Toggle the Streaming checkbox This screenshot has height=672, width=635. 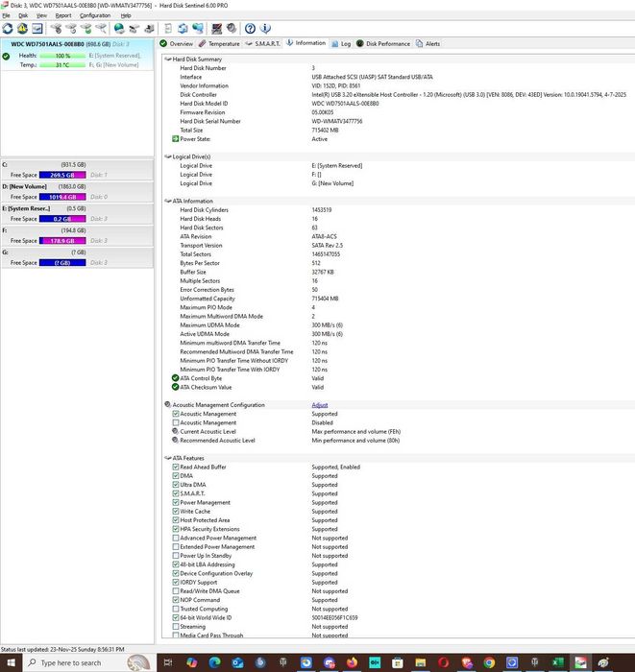pyautogui.click(x=176, y=627)
